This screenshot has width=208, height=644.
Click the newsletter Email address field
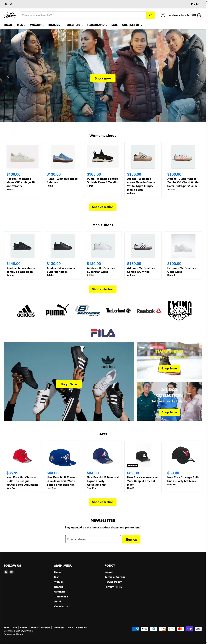93,539
